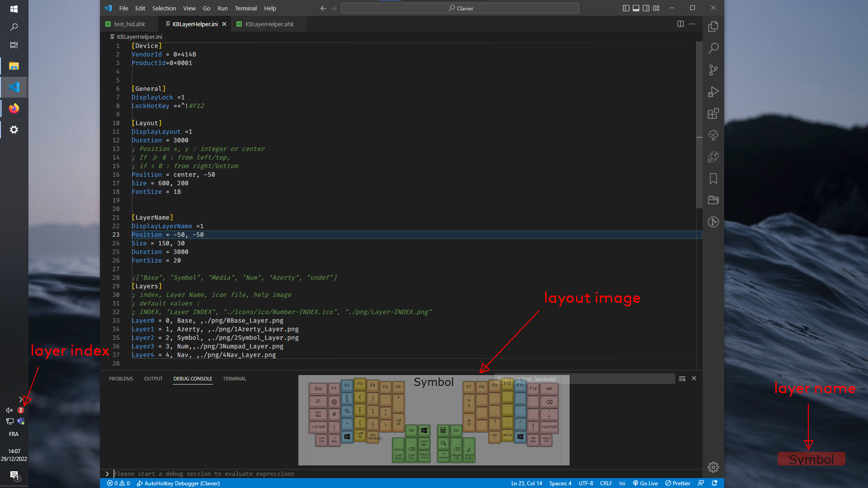Open editor More Actions ellipsis menu
The height and width of the screenshot is (488, 868).
click(692, 24)
